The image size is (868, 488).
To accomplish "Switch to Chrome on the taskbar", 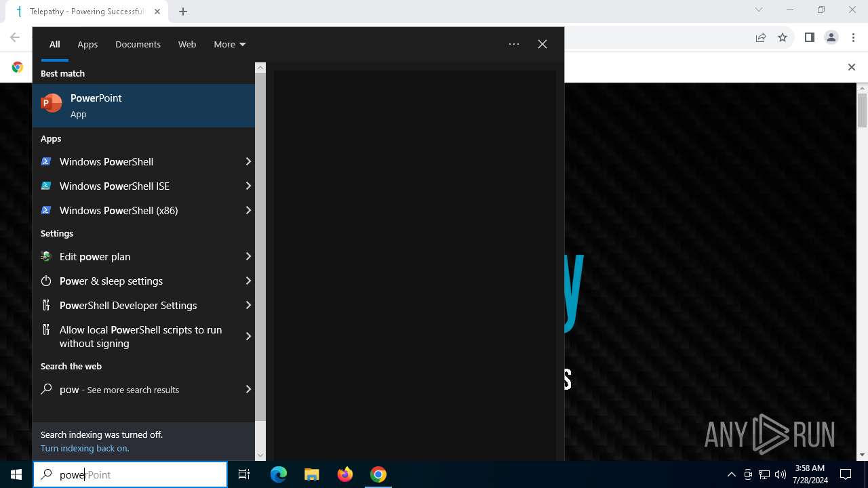I will [x=378, y=474].
